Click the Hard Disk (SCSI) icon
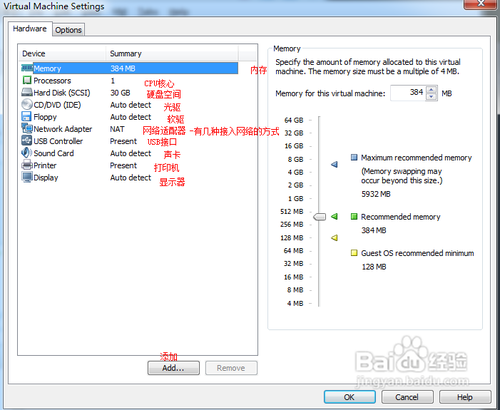The width and height of the screenshot is (500, 410). [x=27, y=92]
